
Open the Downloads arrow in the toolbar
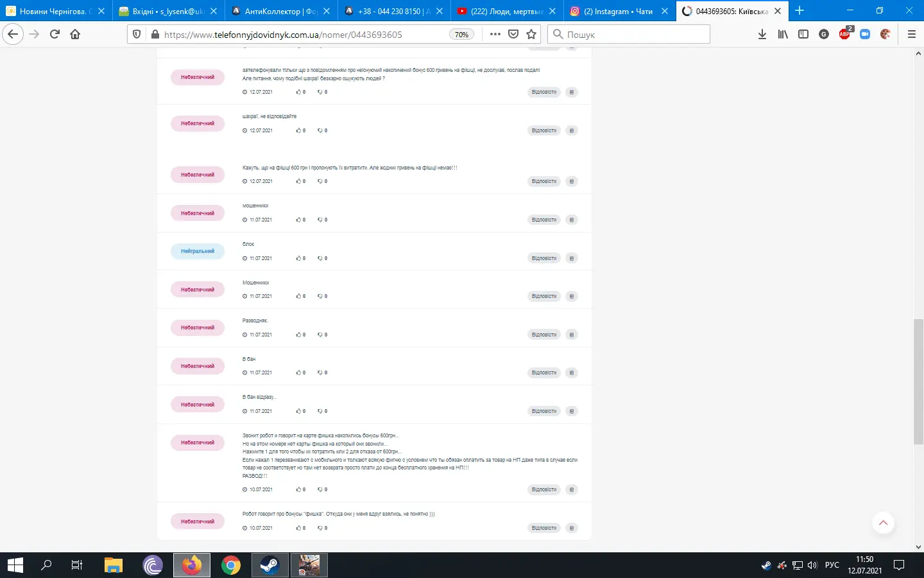coord(762,34)
